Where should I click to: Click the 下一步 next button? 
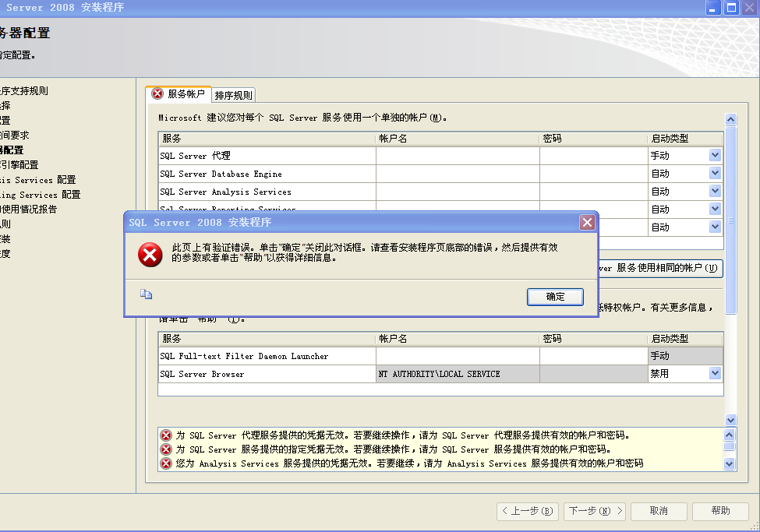(595, 511)
